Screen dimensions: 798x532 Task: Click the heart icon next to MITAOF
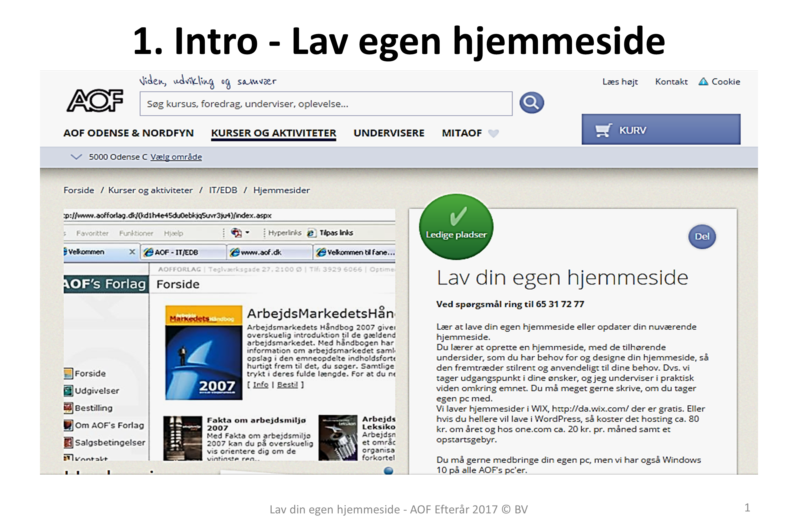click(x=493, y=133)
